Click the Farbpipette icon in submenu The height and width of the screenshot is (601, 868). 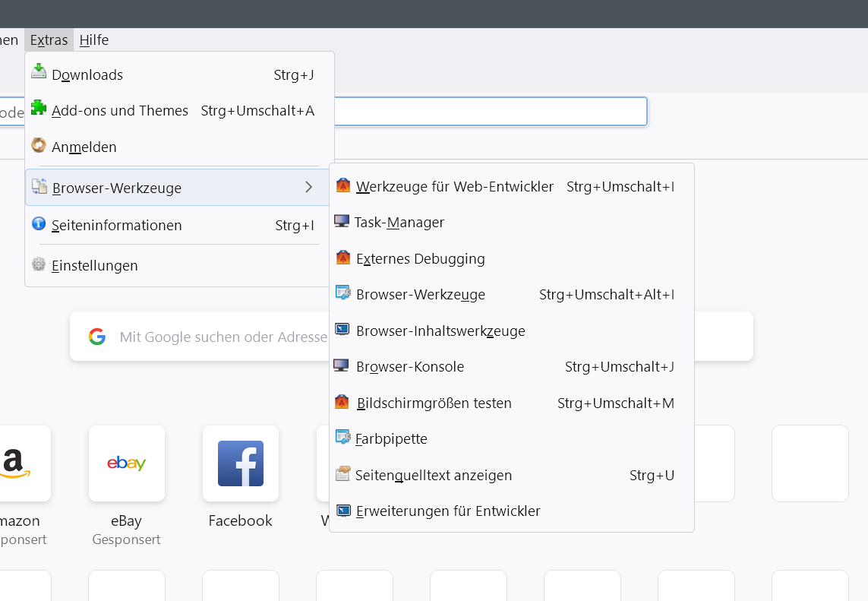point(343,438)
